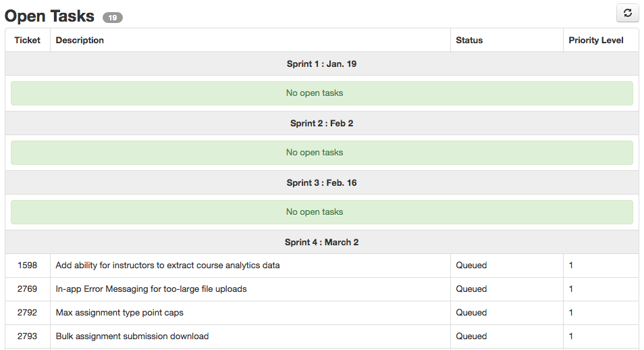Click the Ticket column header

[27, 41]
